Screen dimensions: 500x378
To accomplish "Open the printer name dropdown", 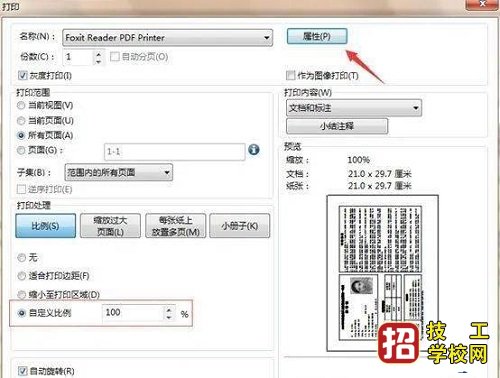I will click(x=167, y=38).
